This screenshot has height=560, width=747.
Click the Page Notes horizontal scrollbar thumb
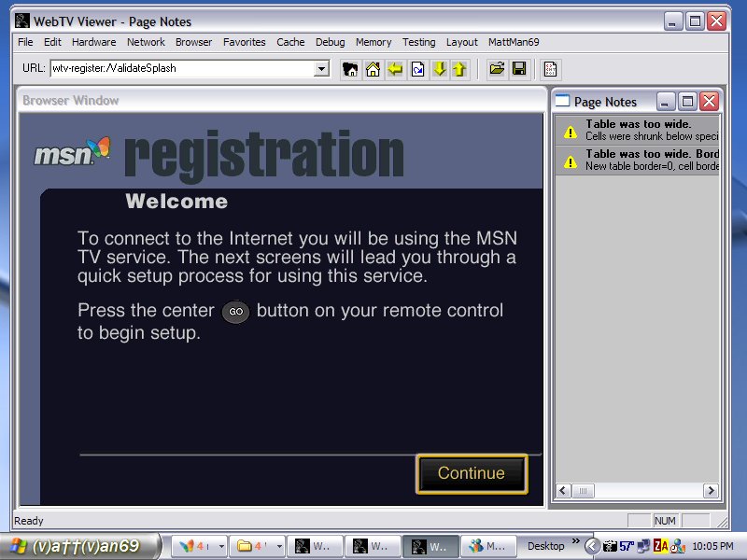(583, 491)
